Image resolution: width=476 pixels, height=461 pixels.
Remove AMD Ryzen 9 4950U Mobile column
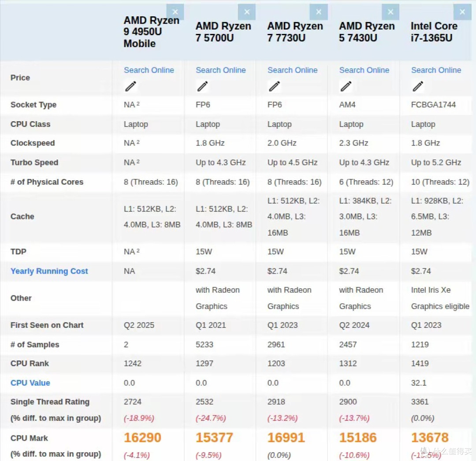[x=175, y=12]
